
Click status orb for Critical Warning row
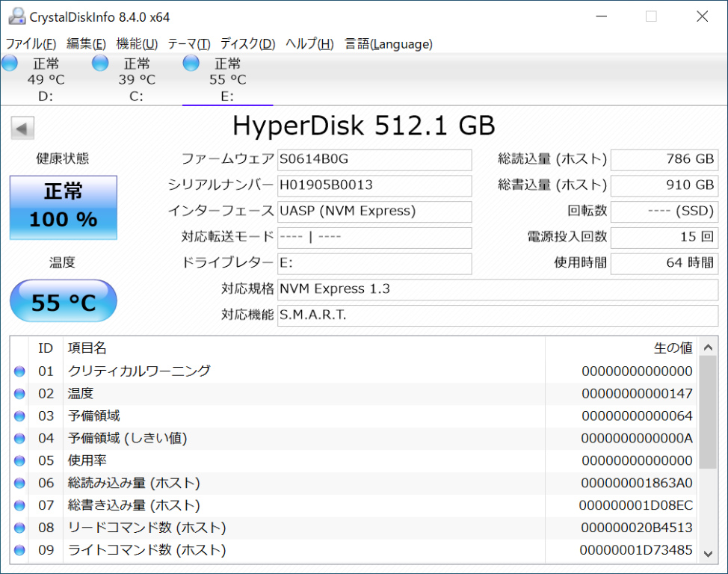pyautogui.click(x=19, y=371)
